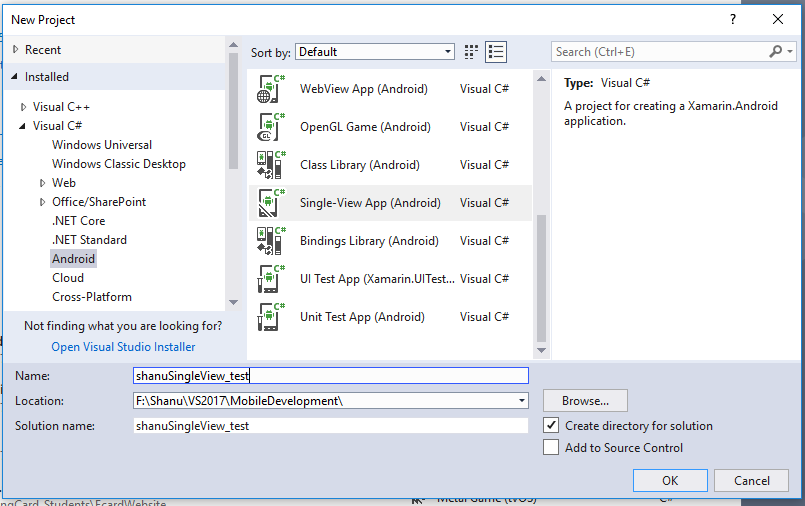
Task: Open the Location path dropdown
Action: pyautogui.click(x=522, y=401)
